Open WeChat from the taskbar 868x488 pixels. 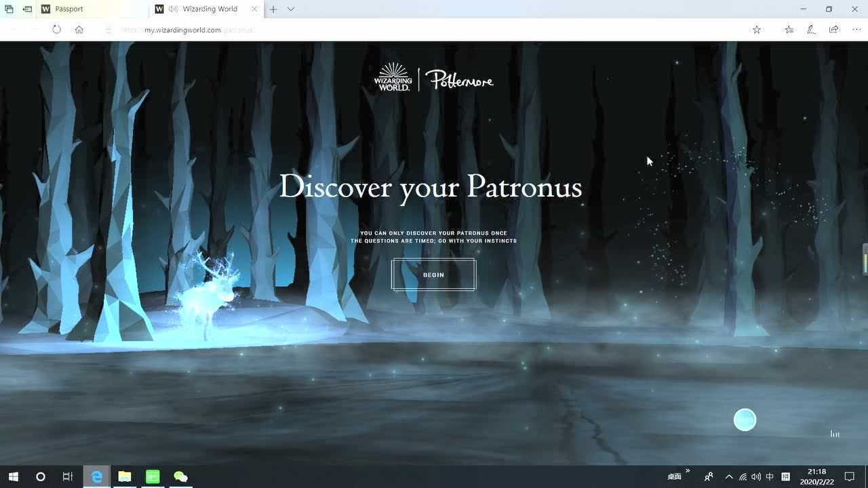pyautogui.click(x=180, y=476)
